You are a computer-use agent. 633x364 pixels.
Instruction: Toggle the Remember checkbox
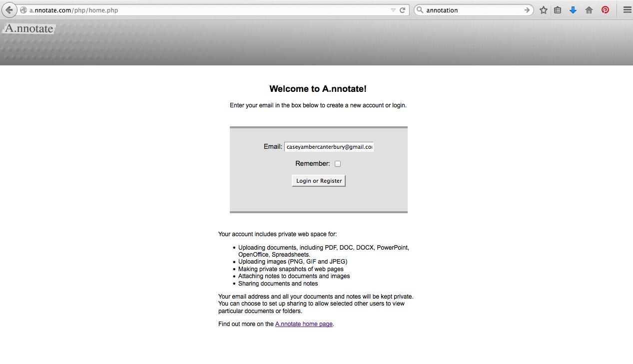tap(338, 164)
